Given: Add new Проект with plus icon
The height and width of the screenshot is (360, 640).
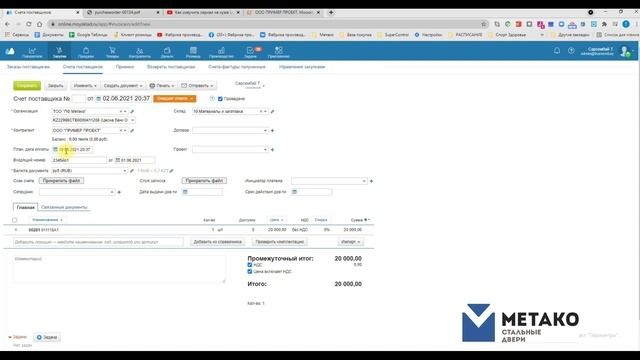Looking at the screenshot, I should [273, 150].
